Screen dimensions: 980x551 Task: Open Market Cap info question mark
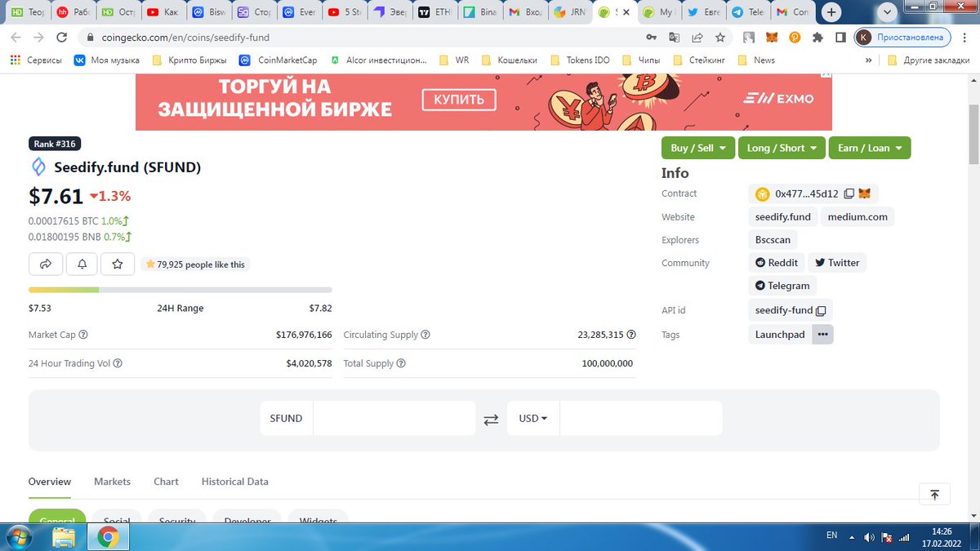tap(83, 335)
